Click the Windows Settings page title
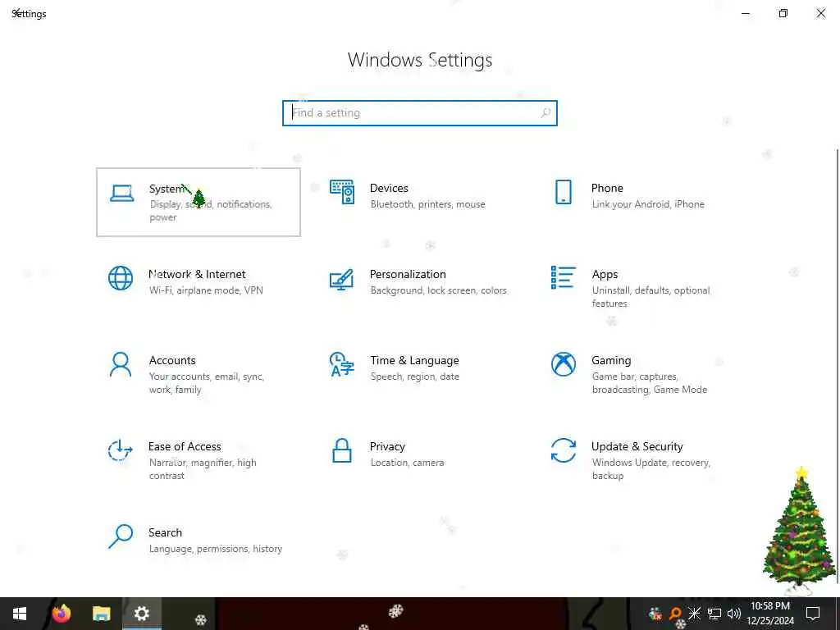This screenshot has height=630, width=840. (x=420, y=59)
